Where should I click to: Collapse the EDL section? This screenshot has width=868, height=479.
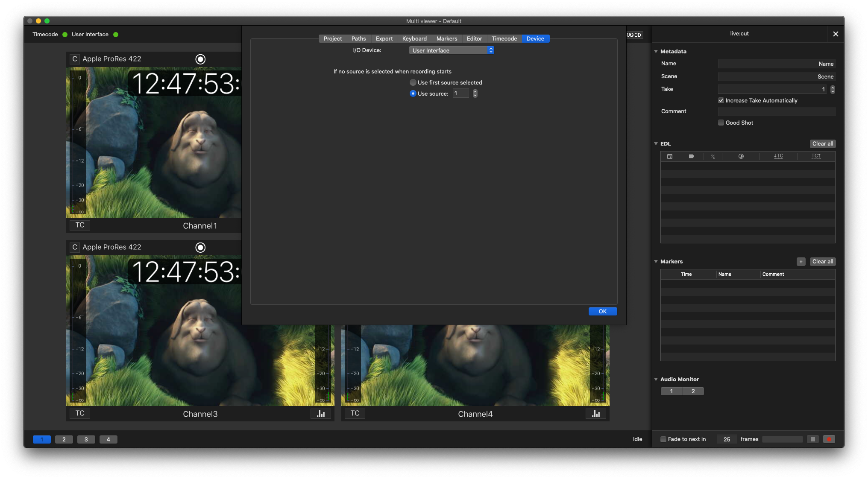656,144
